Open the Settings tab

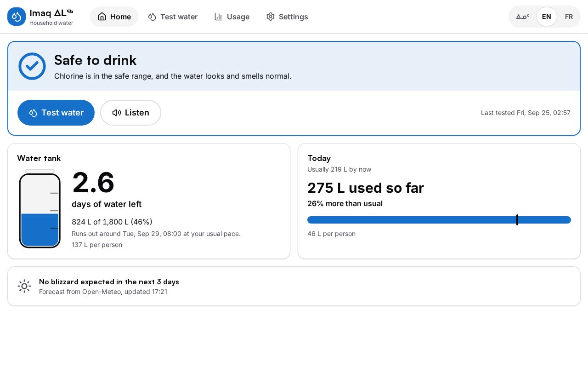[287, 17]
